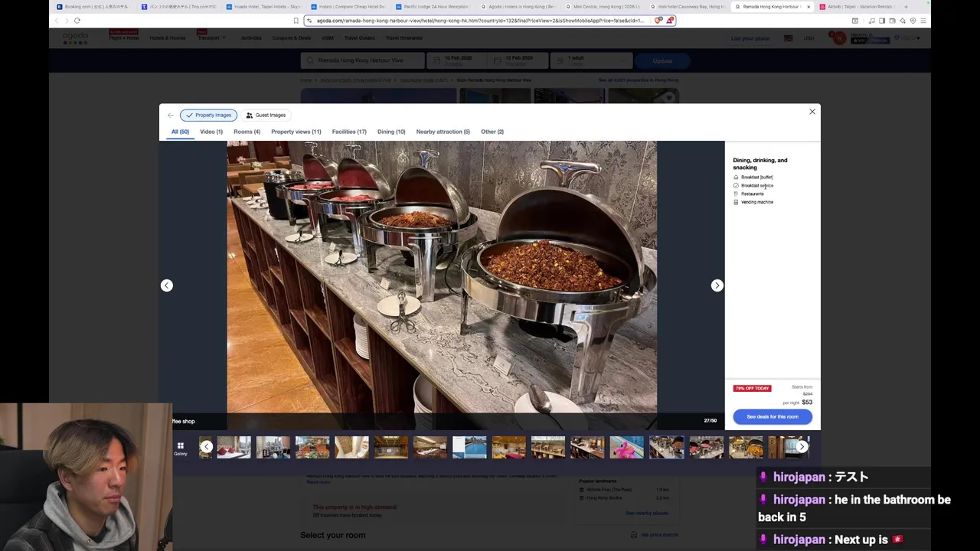This screenshot has height=551, width=980.
Task: Reload the page with the browser refresh icon
Action: point(77,21)
